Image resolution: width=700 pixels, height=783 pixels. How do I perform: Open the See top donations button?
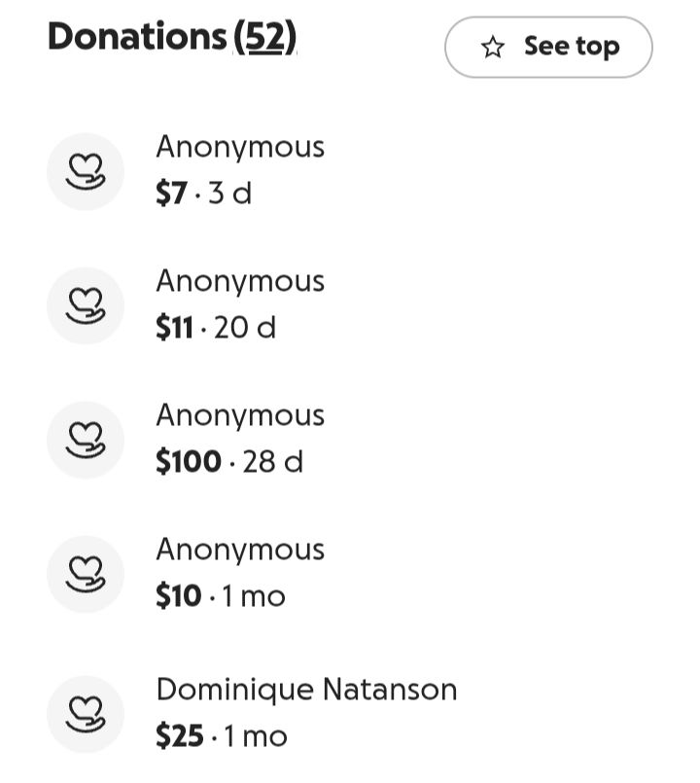pyautogui.click(x=548, y=47)
